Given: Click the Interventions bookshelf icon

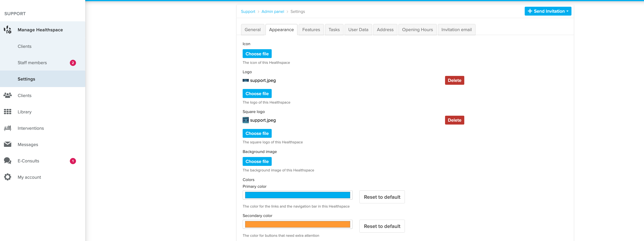Looking at the screenshot, I should coord(8,128).
